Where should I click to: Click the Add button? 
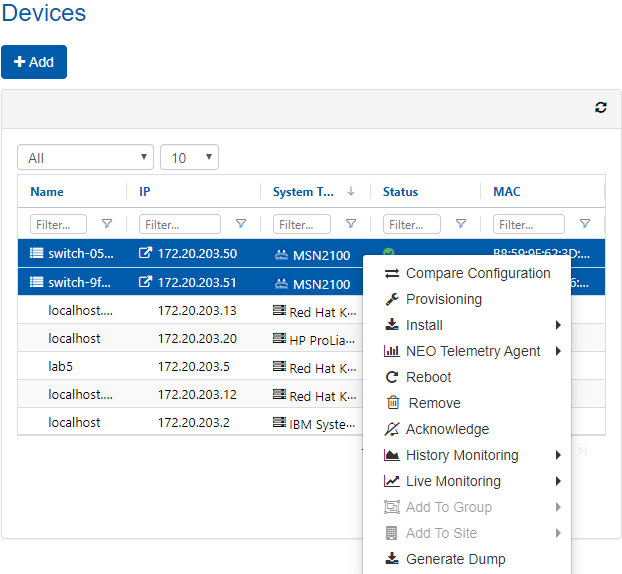point(34,62)
